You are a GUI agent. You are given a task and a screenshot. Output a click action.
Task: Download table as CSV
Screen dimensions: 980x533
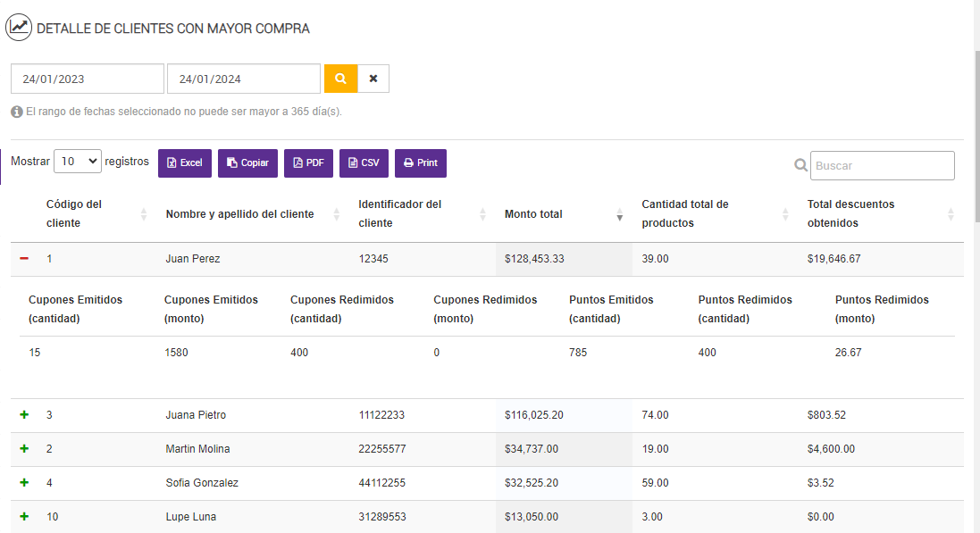point(364,163)
